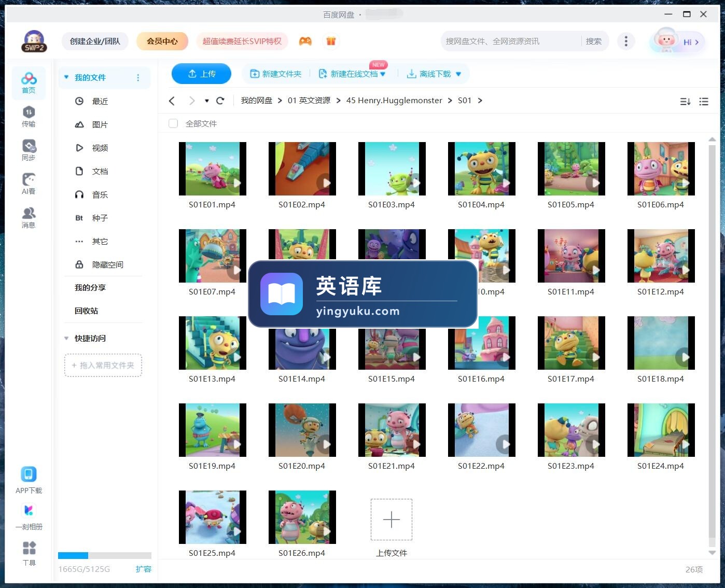This screenshot has height=588, width=725.
Task: Select 最近 in the file sidebar
Action: pos(100,101)
